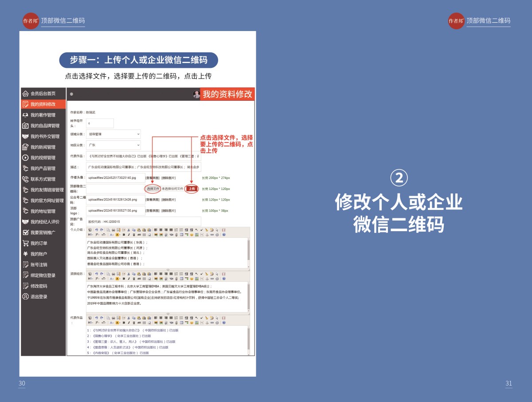Image resolution: width=532 pixels, height=402 pixels.
Task: Click the yen icon for 我的账户
Action: coord(26,254)
